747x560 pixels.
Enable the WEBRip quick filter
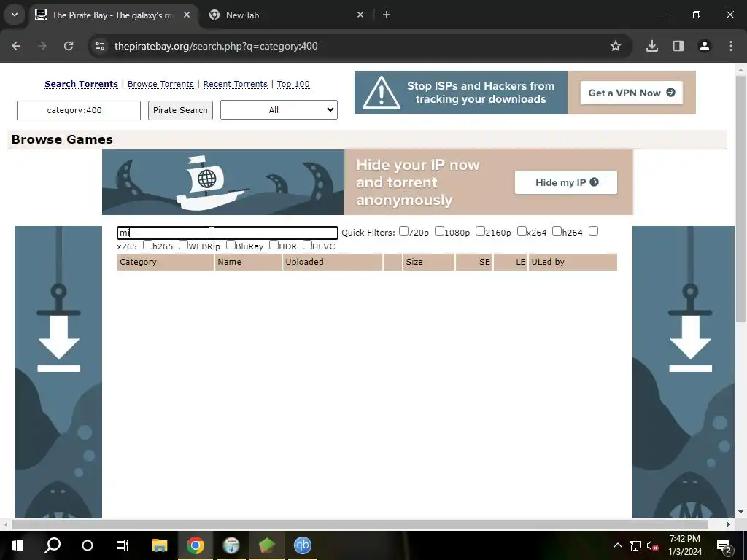coord(183,245)
